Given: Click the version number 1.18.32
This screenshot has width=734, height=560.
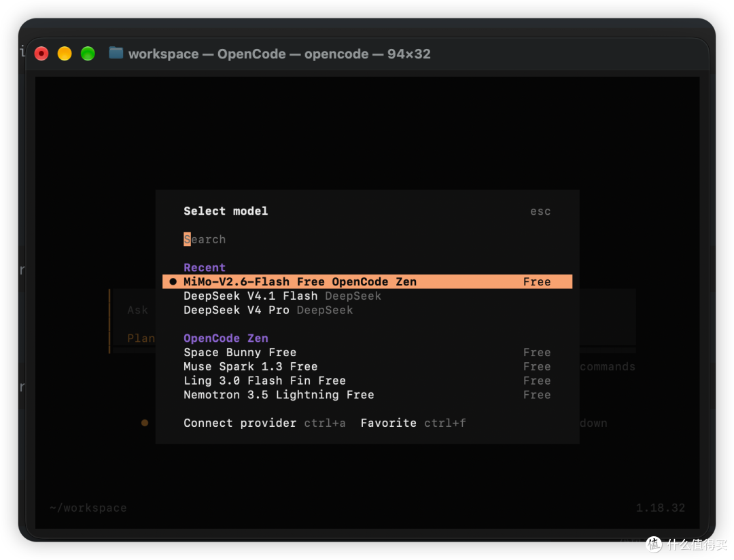Looking at the screenshot, I should 660,508.
